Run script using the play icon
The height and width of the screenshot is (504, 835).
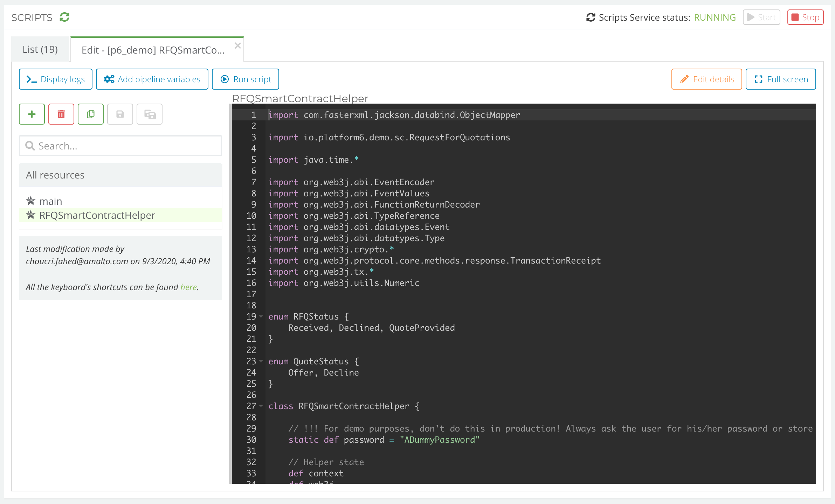click(225, 79)
